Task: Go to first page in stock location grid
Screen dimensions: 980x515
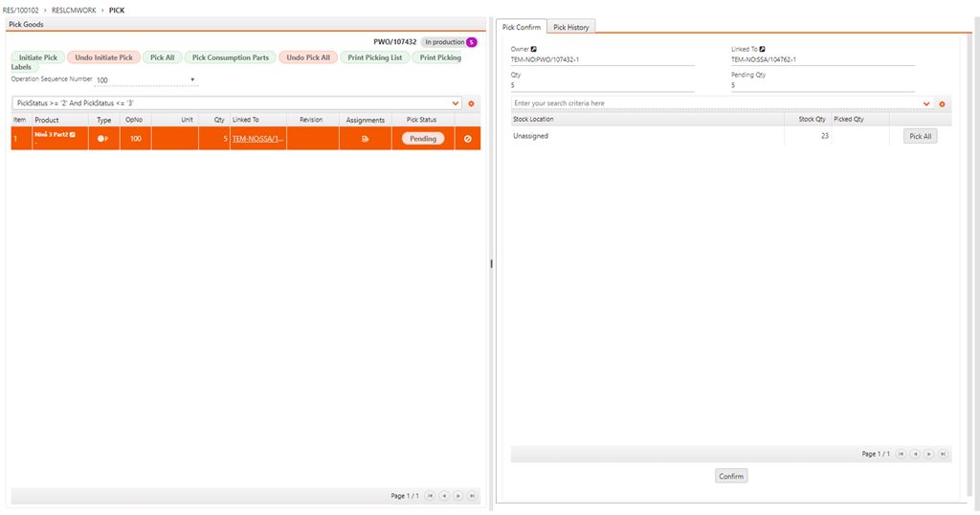Action: point(901,454)
